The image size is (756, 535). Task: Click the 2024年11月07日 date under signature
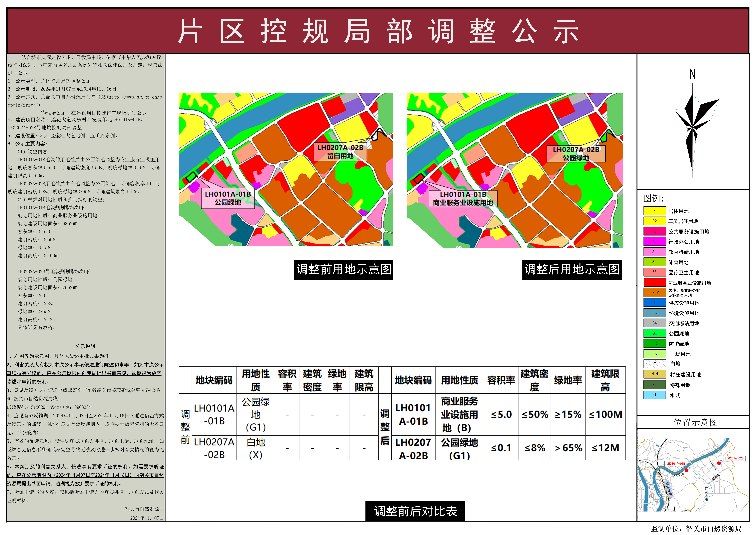[147, 518]
